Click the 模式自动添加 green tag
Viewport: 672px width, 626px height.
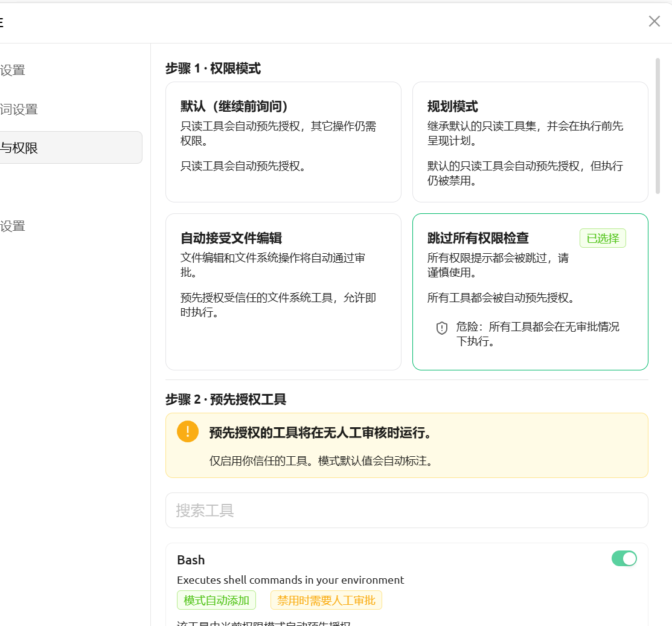tap(216, 600)
